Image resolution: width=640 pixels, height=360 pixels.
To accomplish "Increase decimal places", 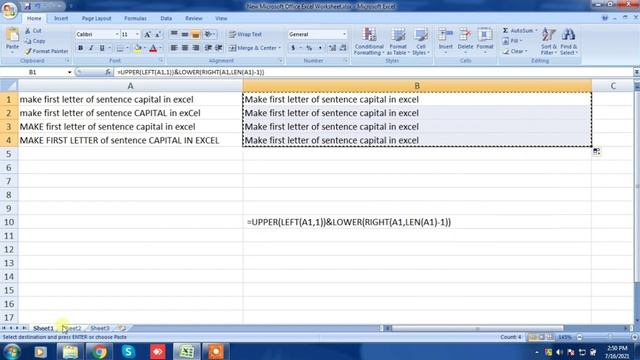I will [x=332, y=48].
